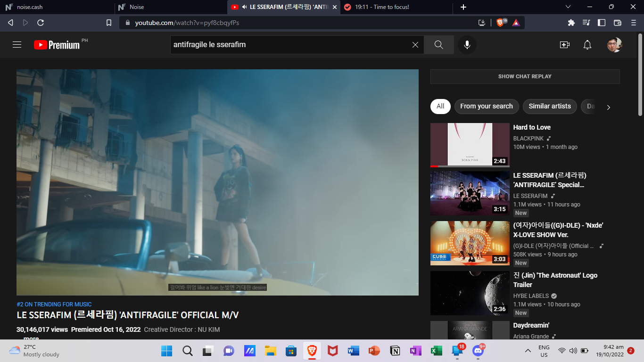Go back with the browser back arrow
The image size is (644, 362).
[11, 23]
